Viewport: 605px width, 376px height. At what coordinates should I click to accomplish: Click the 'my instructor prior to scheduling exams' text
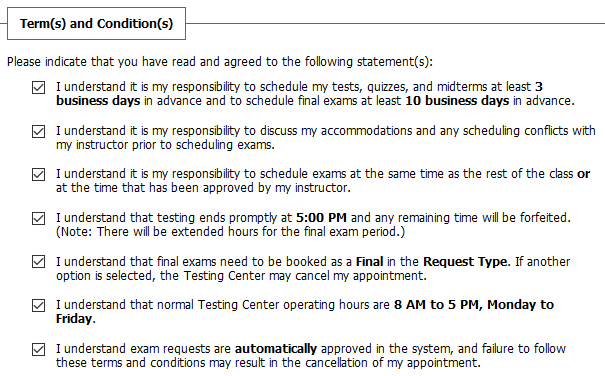(x=165, y=145)
